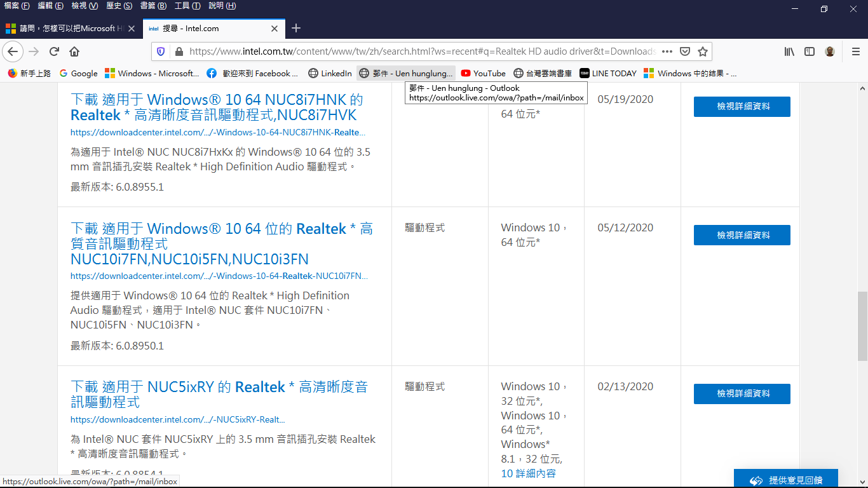
Task: Select version text 最新版本: 6.0.8955.1
Action: point(117,187)
